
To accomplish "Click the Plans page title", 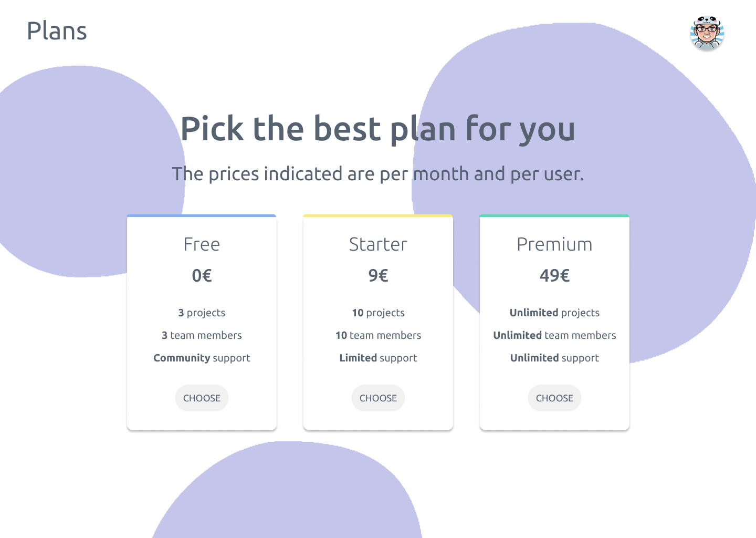I will coord(57,31).
